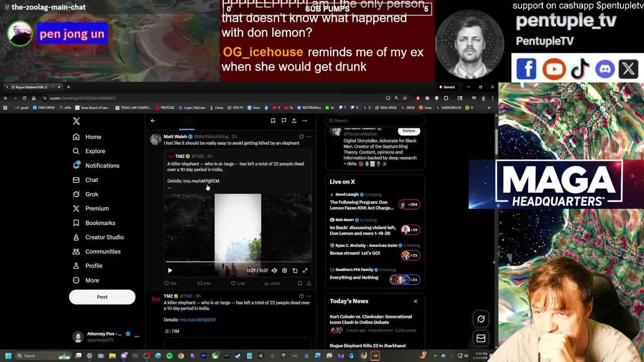The height and width of the screenshot is (362, 644).
Task: Follow Torraine Walker
Action: (x=409, y=131)
